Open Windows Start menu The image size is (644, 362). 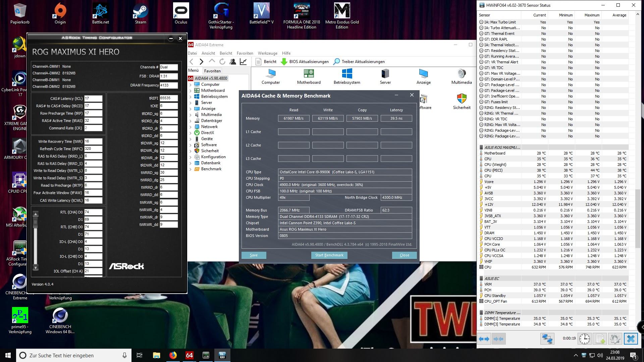[8, 355]
